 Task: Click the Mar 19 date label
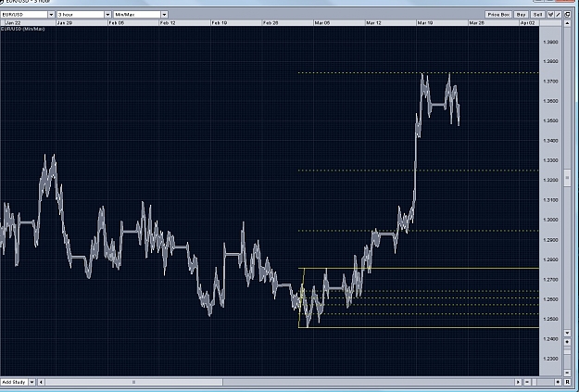(425, 23)
